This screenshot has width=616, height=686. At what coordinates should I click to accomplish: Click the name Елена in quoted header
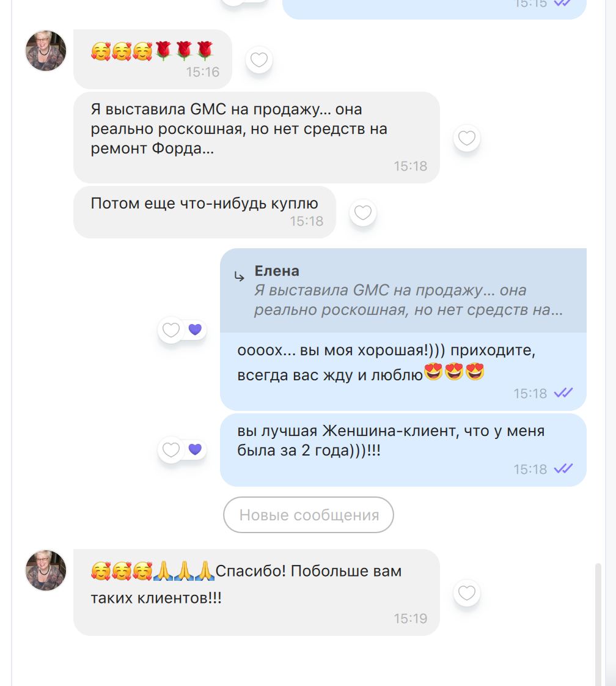[x=277, y=271]
